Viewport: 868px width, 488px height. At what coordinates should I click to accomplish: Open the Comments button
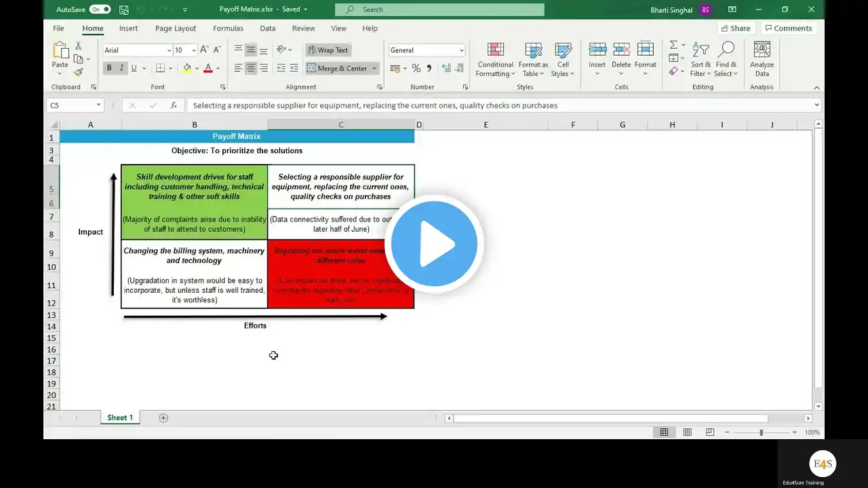coord(787,28)
